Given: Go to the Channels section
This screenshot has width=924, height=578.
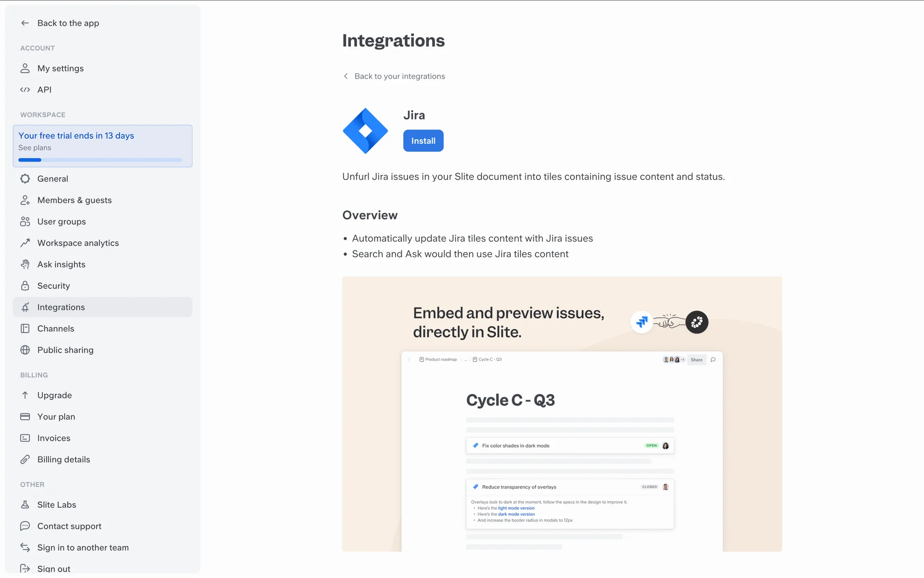Looking at the screenshot, I should click(56, 328).
